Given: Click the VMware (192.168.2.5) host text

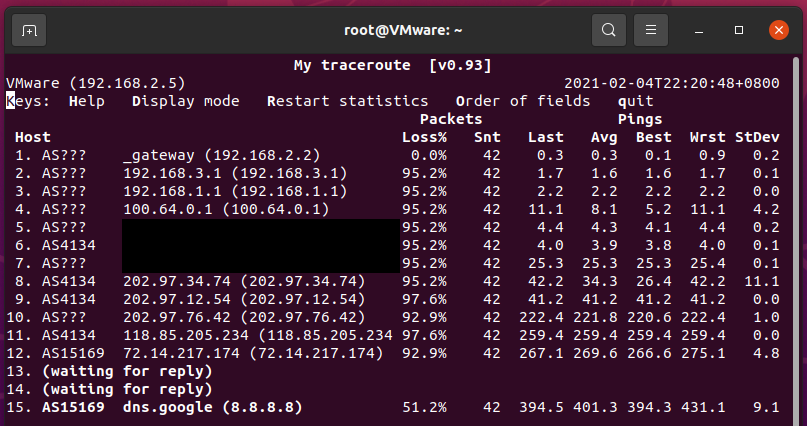Looking at the screenshot, I should (96, 83).
